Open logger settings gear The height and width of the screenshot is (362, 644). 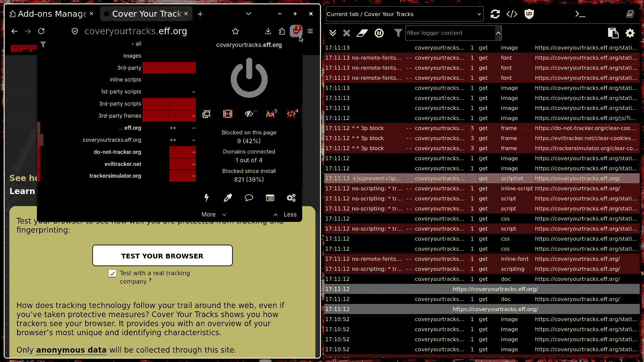630,33
